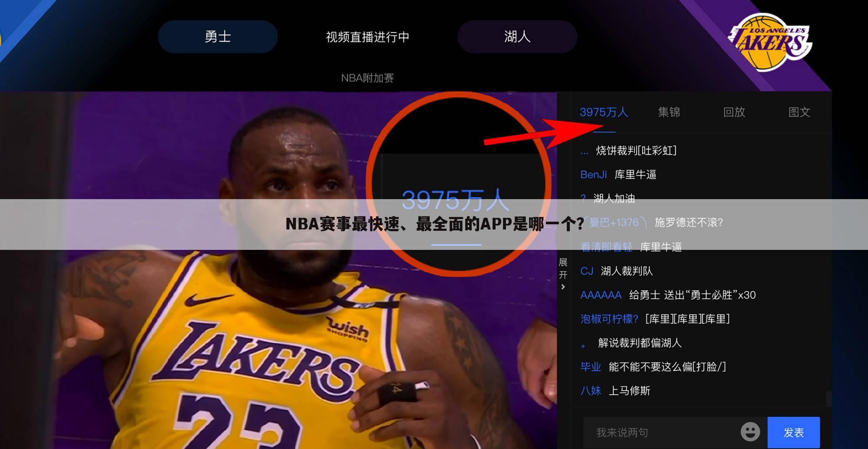The image size is (868, 449).
Task: Select the comment 湖人裁判队
Action: pos(627,271)
